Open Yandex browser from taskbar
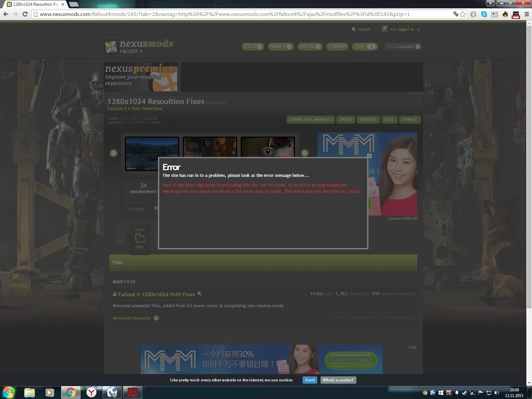 click(x=91, y=393)
